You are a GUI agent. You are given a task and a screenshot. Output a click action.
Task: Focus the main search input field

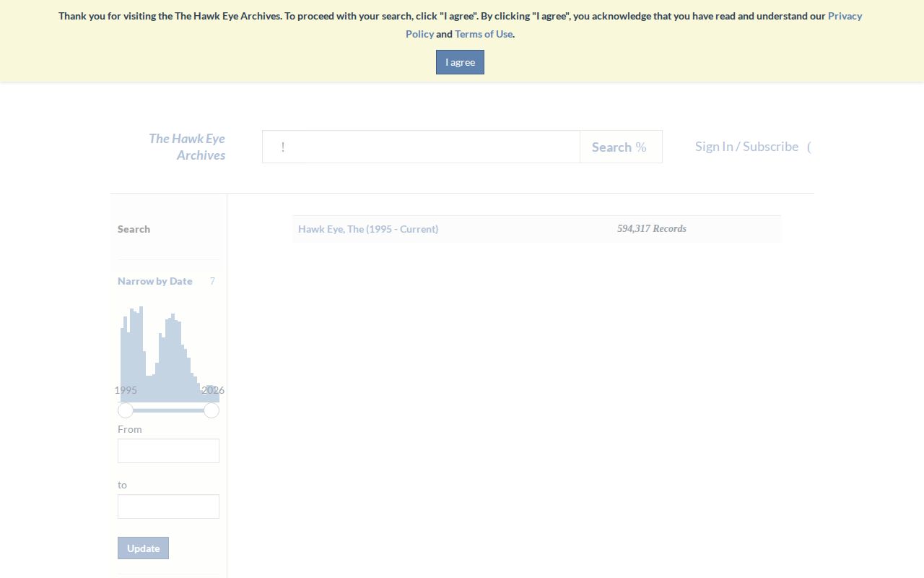coord(421,147)
